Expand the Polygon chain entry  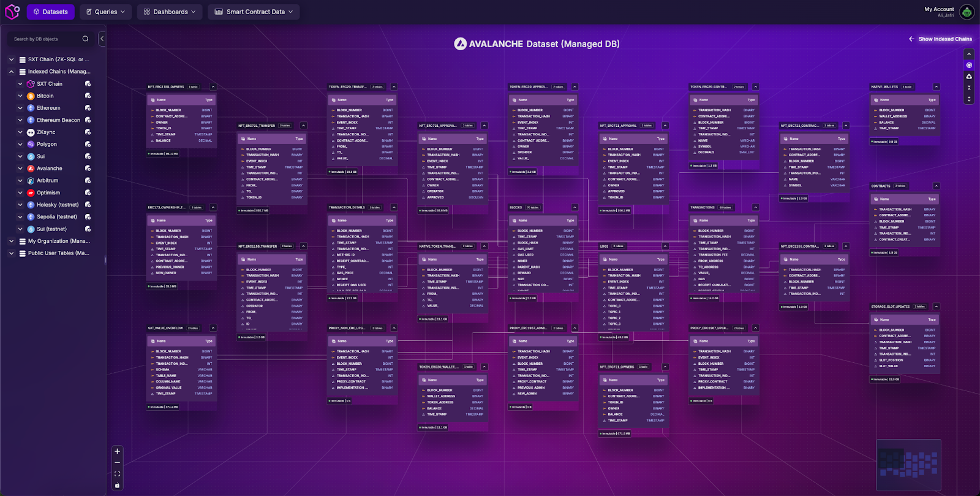[x=20, y=144]
